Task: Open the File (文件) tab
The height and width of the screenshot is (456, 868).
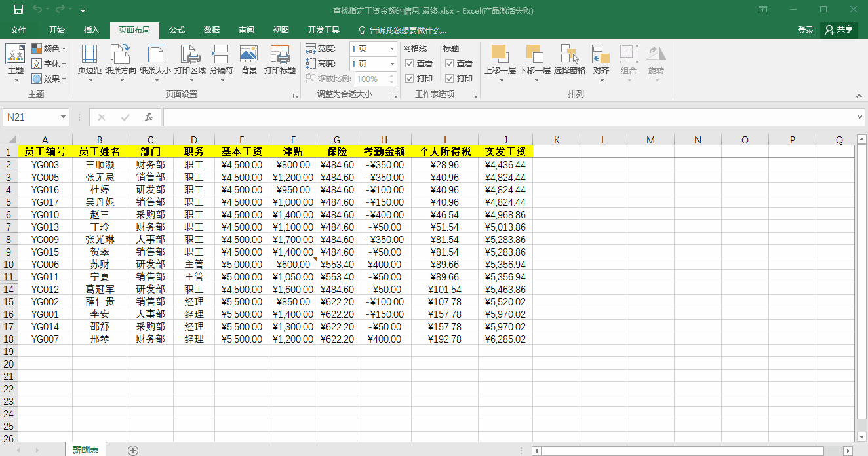Action: point(18,30)
